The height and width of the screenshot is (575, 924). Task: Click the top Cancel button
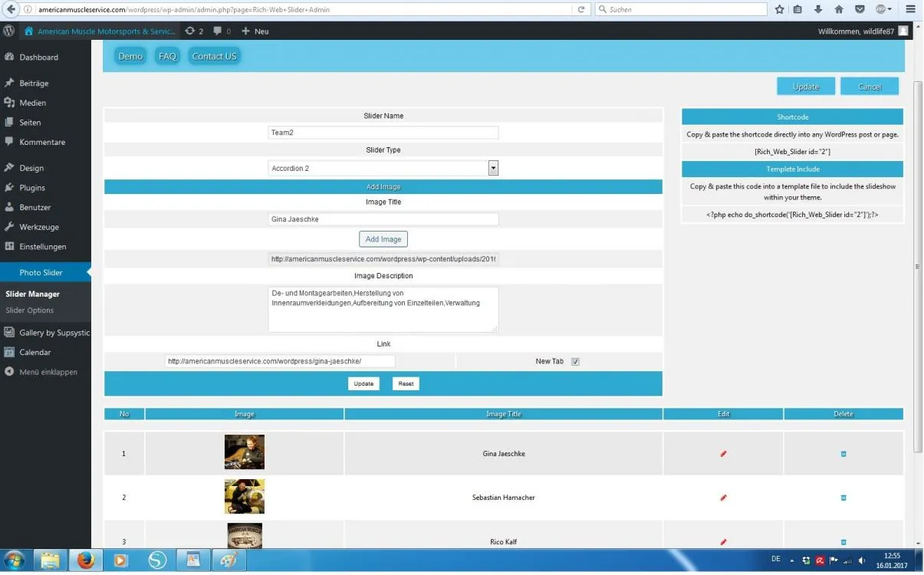pos(870,87)
